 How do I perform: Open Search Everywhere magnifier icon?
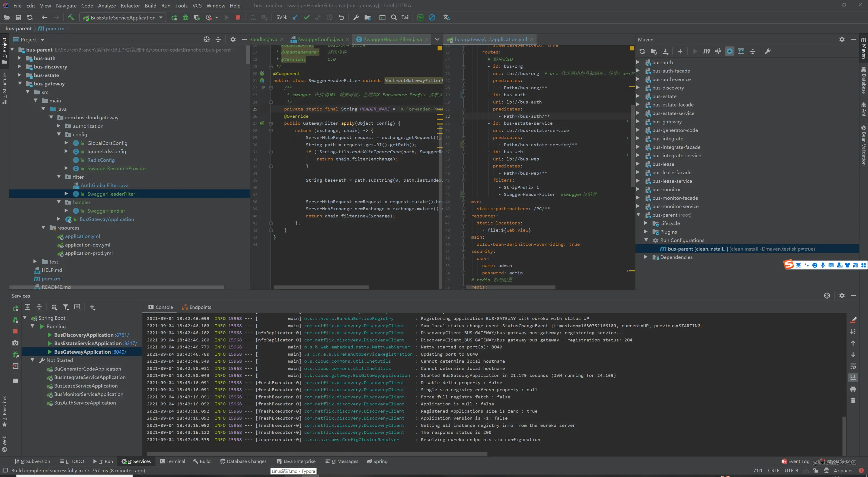tap(394, 18)
